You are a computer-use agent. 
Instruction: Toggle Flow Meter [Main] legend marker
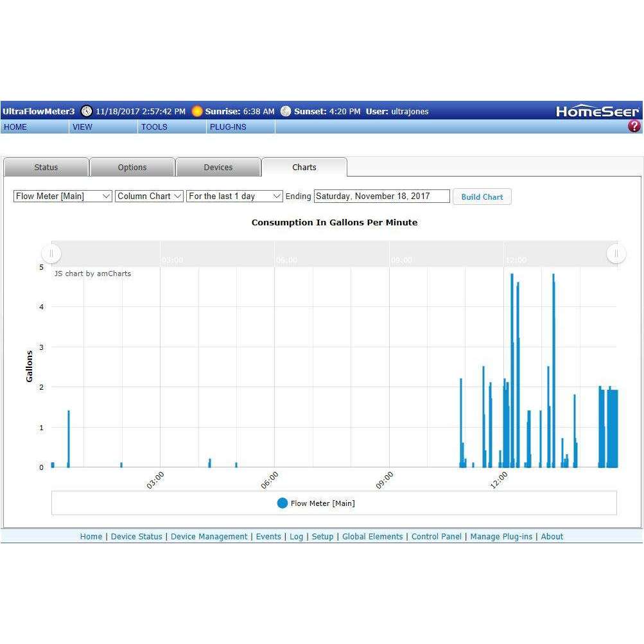pos(283,503)
